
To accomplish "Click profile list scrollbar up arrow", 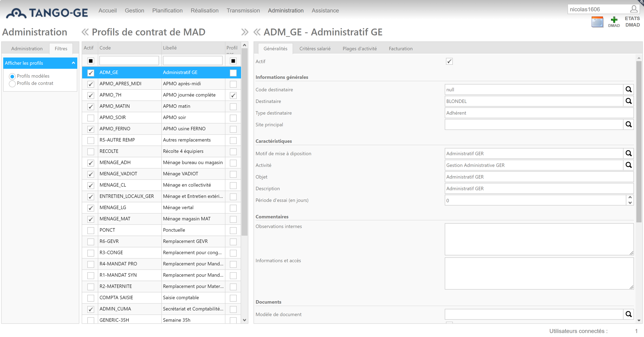I will pyautogui.click(x=245, y=45).
